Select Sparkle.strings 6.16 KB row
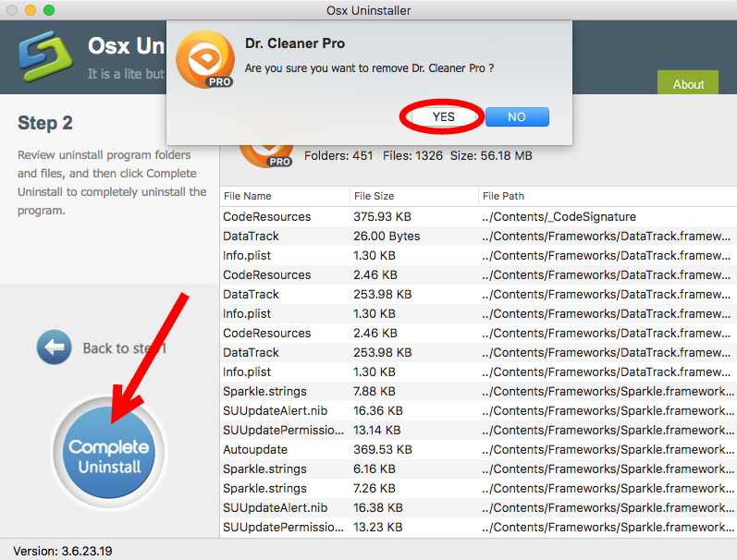This screenshot has height=560, width=737. coord(478,469)
